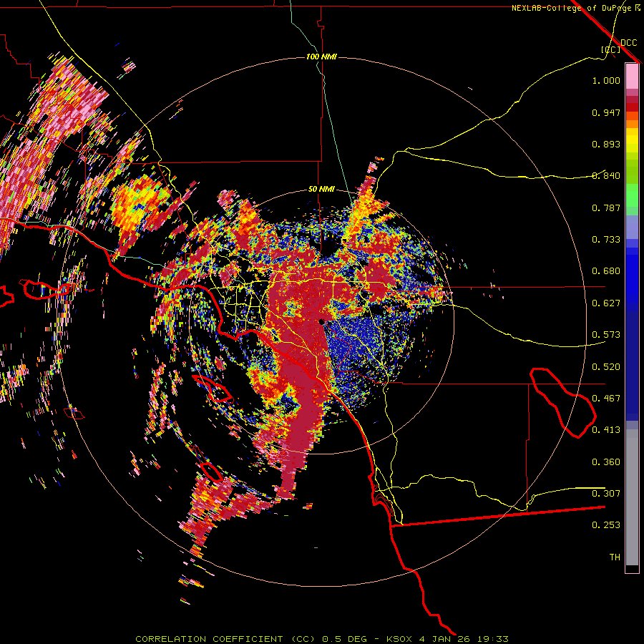
Task: Pick the light pink segment of color bar
Action: 632,77
